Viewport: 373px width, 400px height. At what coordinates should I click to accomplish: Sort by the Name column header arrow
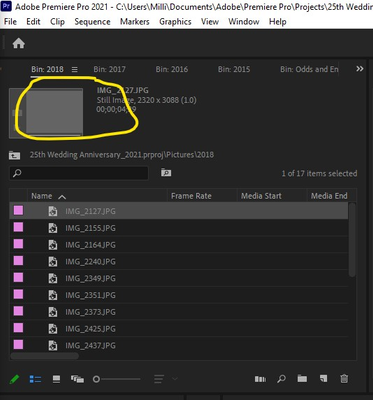point(62,197)
